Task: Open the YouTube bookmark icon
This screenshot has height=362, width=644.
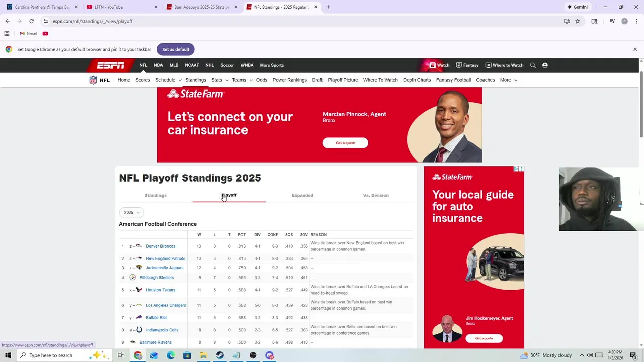Action: pyautogui.click(x=45, y=34)
